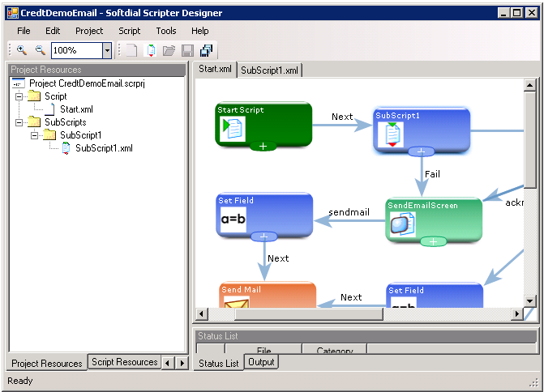The height and width of the screenshot is (392, 544).
Task: Open the Project menu
Action: click(x=89, y=31)
